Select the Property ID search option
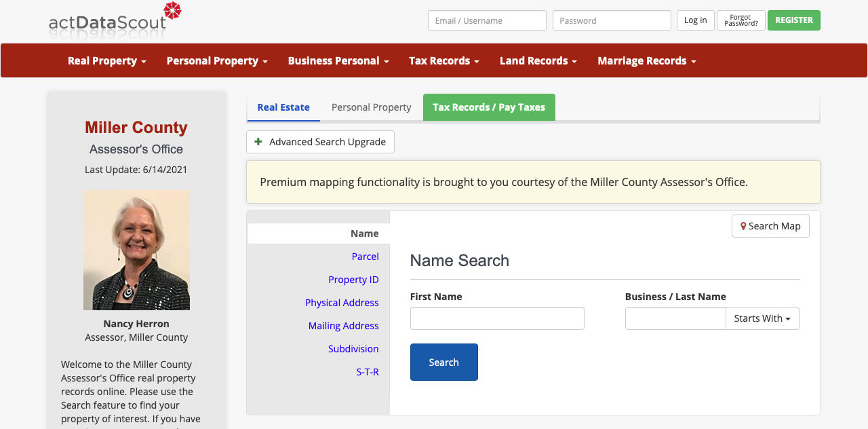Image resolution: width=868 pixels, height=429 pixels. pos(353,279)
